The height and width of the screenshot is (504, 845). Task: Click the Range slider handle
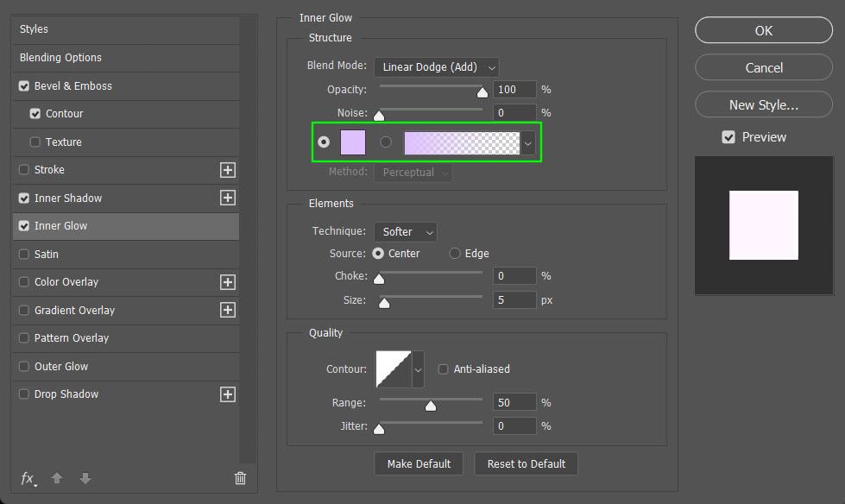point(430,406)
